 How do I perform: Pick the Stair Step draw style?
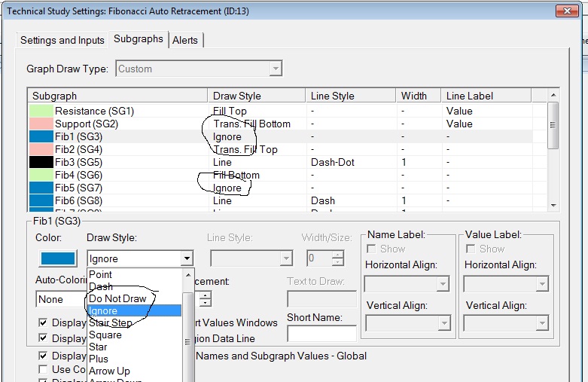(x=111, y=322)
